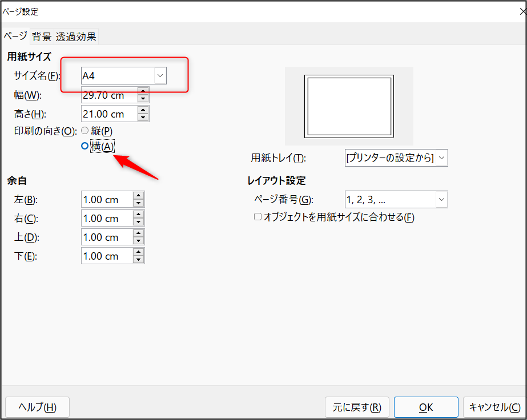This screenshot has width=527, height=420.
Task: Decrease 幅 width with down arrow
Action: 143,99
